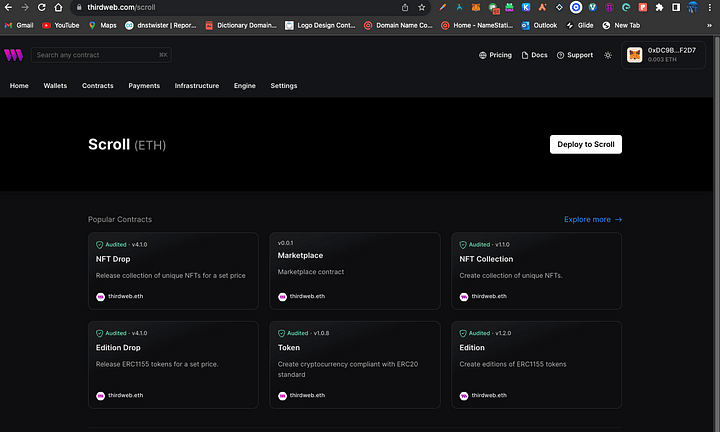
Task: Follow the Explore more link
Action: (592, 219)
